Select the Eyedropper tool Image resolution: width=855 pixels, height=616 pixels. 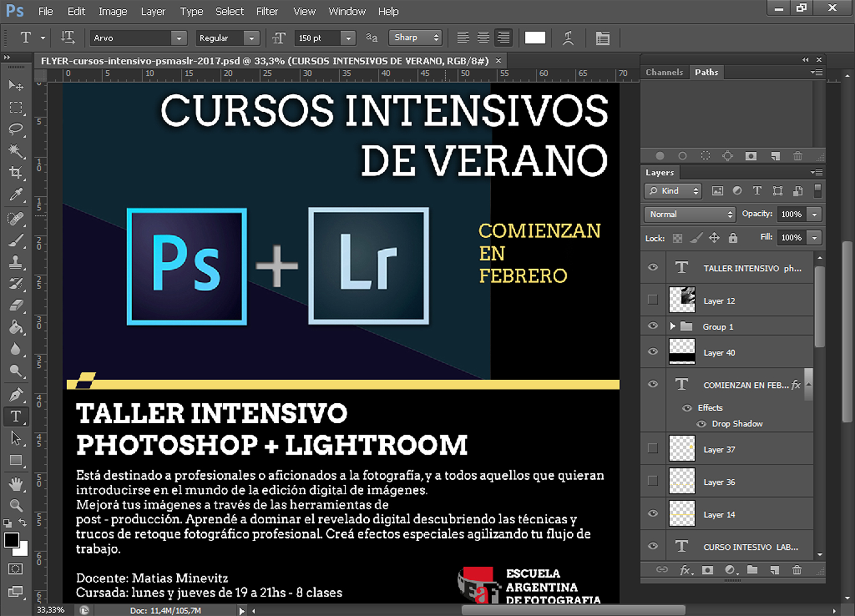pyautogui.click(x=16, y=195)
